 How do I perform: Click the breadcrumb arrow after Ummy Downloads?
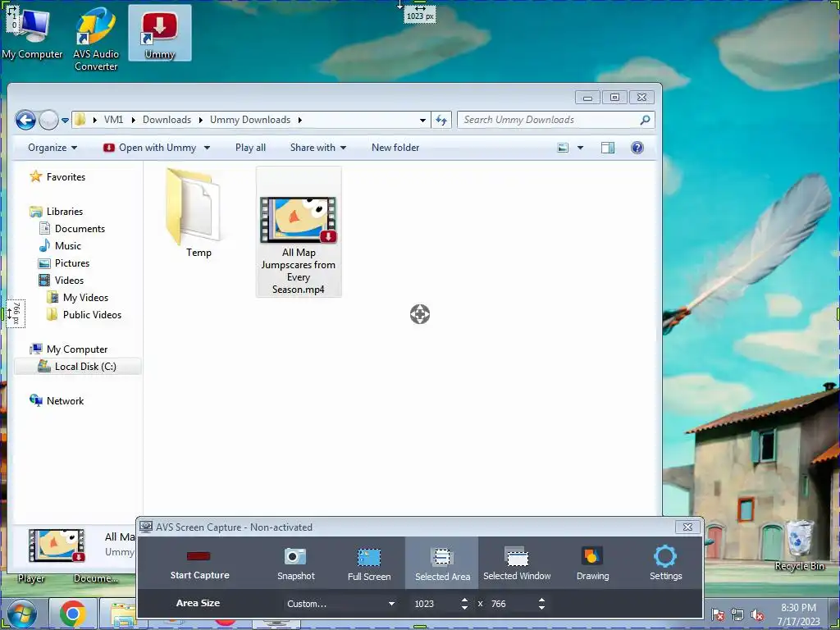[x=300, y=120]
